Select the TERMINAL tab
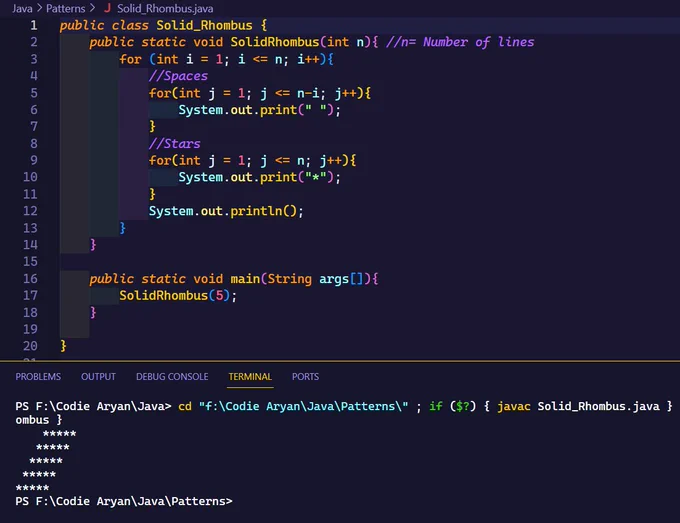 250,376
